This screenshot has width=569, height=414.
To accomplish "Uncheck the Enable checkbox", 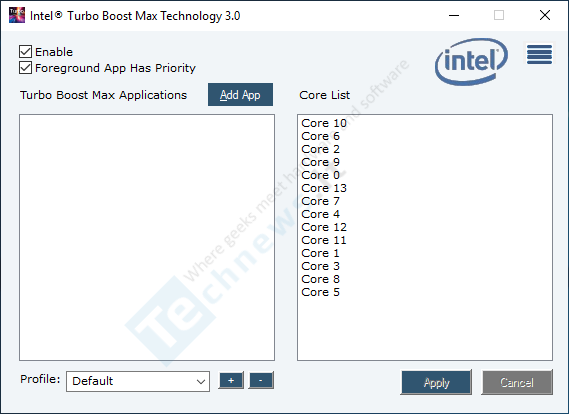I will pos(25,52).
